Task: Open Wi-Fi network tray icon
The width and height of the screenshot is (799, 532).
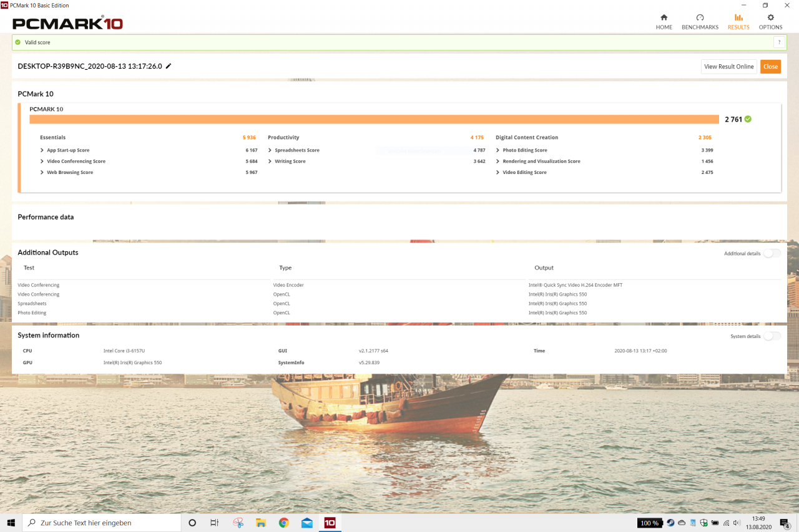Action: click(x=726, y=523)
